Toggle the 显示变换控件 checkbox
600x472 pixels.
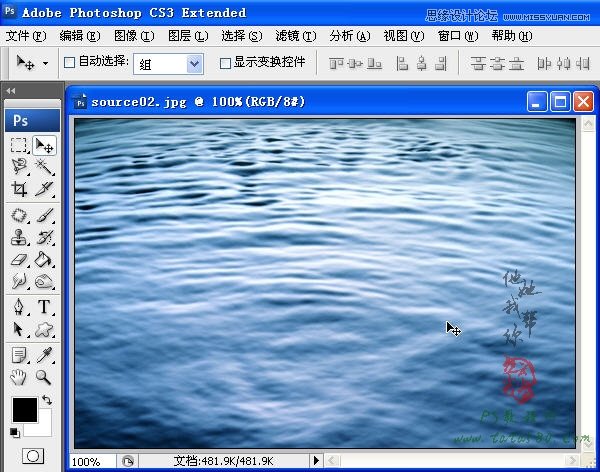coord(225,63)
